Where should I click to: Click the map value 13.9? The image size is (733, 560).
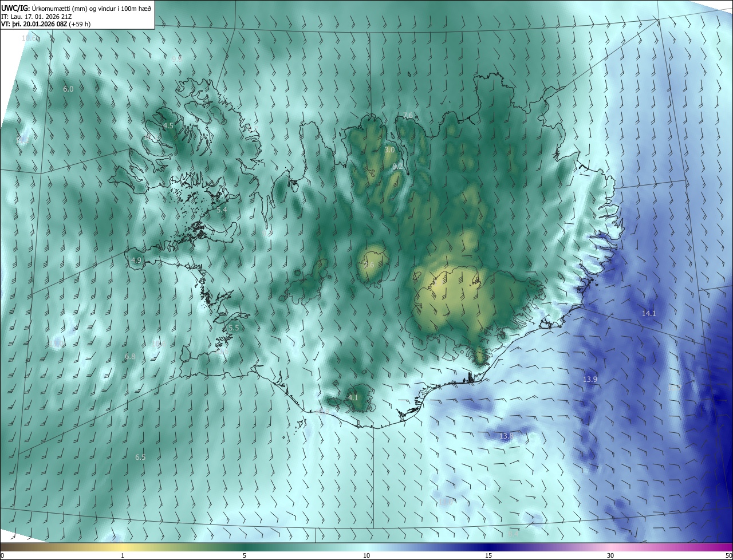pyautogui.click(x=590, y=380)
